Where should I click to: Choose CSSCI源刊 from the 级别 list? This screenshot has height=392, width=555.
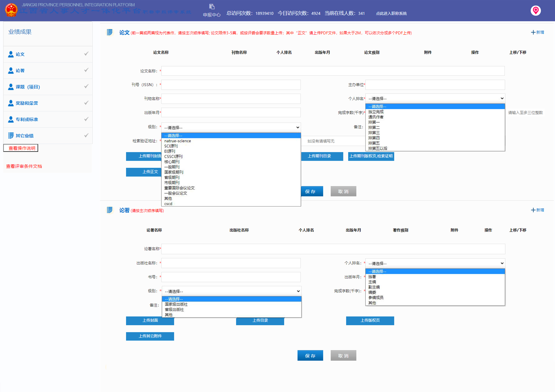173,156
